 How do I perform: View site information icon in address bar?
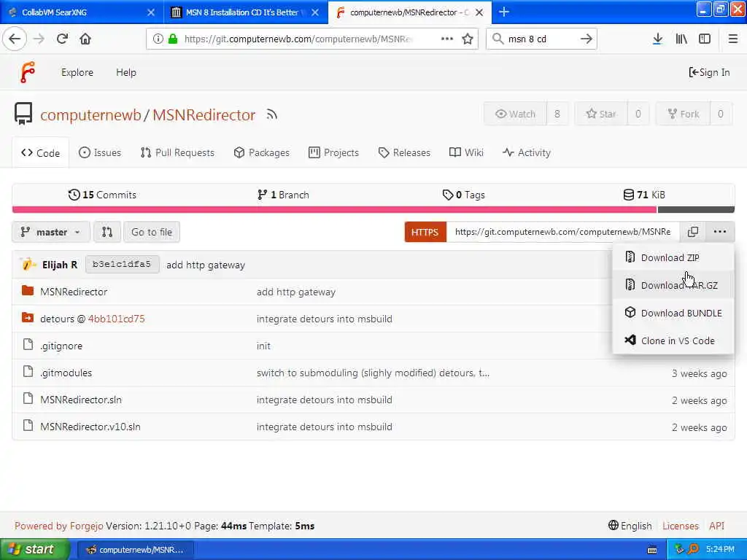pyautogui.click(x=158, y=39)
